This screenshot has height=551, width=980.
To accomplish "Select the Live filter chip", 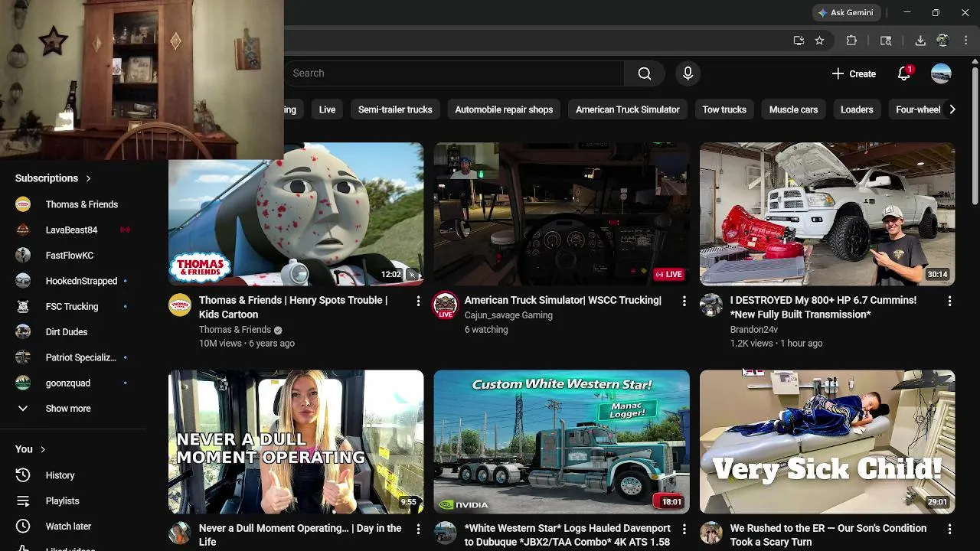I will (x=327, y=109).
